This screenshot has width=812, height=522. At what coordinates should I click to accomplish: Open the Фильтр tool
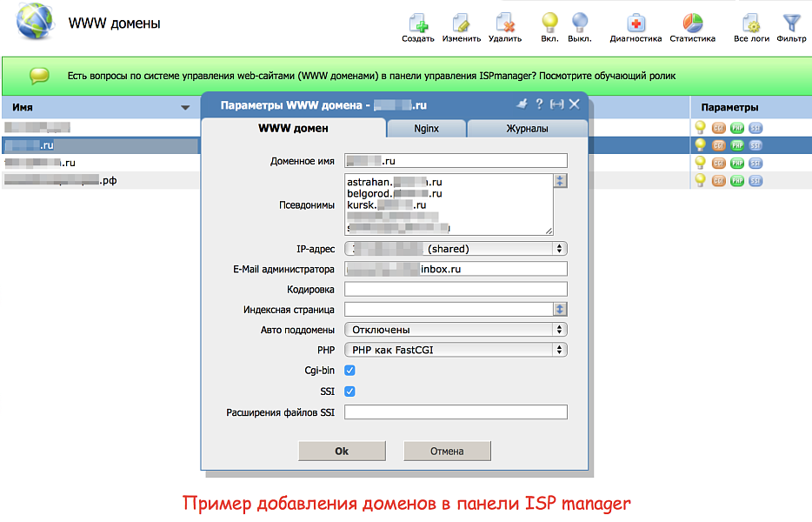791,23
